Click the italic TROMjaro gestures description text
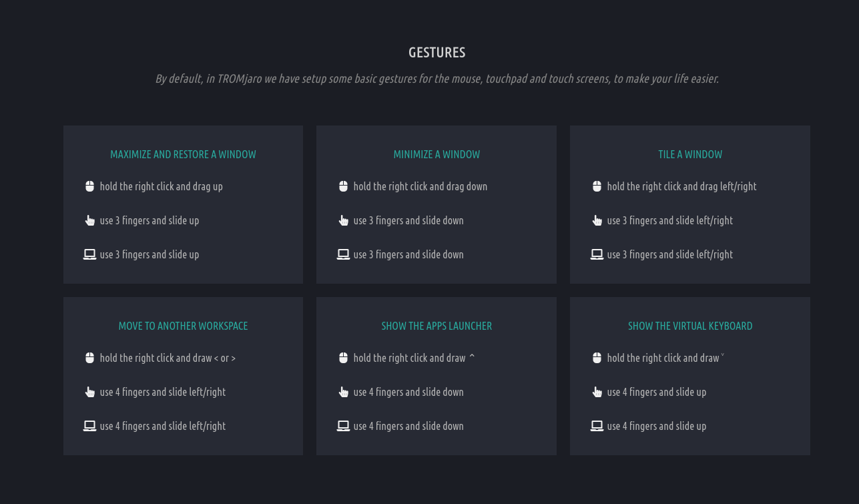 point(437,79)
